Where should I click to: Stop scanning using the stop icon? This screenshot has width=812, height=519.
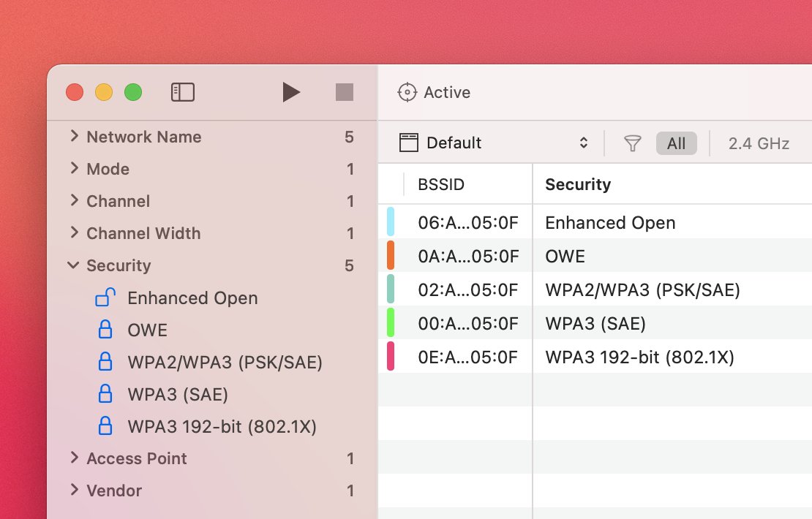coord(344,91)
